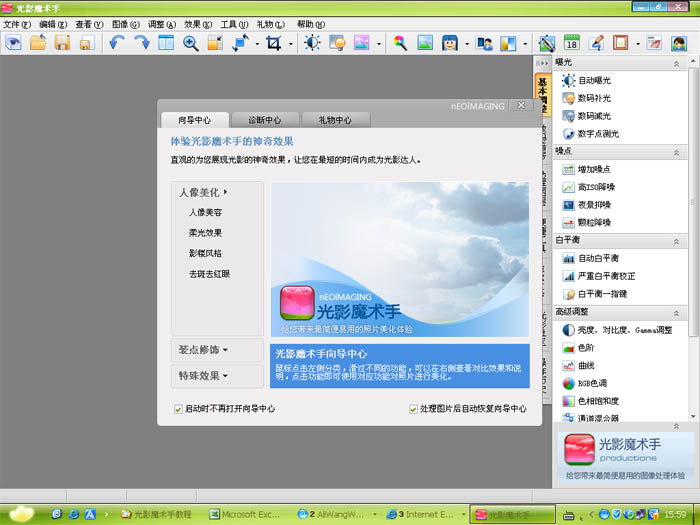Open the 帮助 menu
This screenshot has width=700, height=525.
pos(311,24)
